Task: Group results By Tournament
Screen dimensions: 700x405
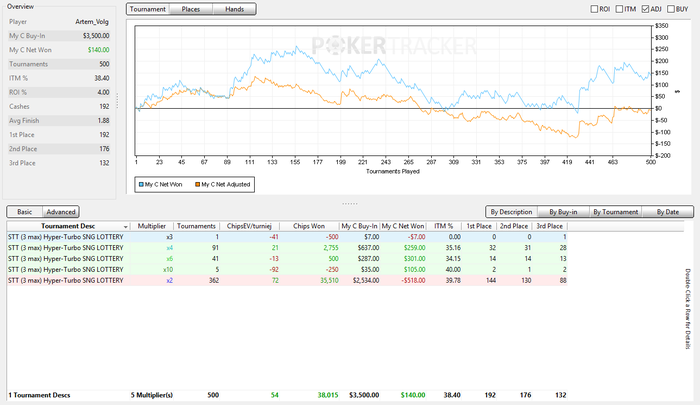Action: click(x=617, y=212)
